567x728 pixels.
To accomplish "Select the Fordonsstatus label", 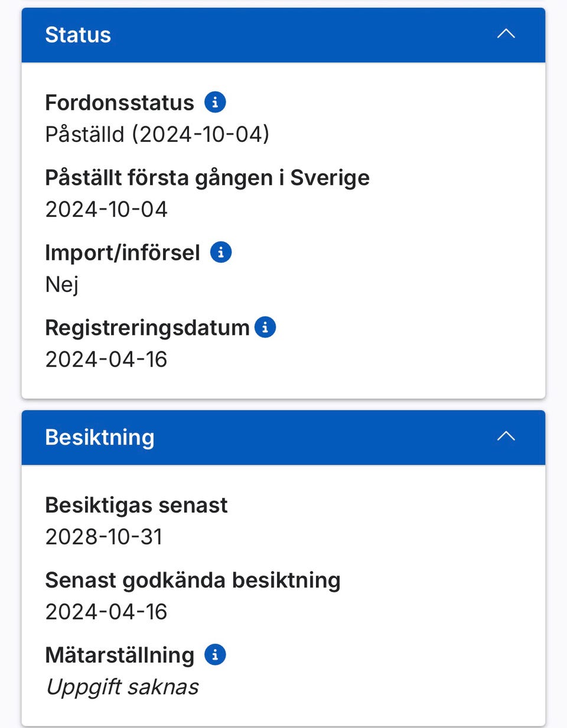I will coord(119,103).
